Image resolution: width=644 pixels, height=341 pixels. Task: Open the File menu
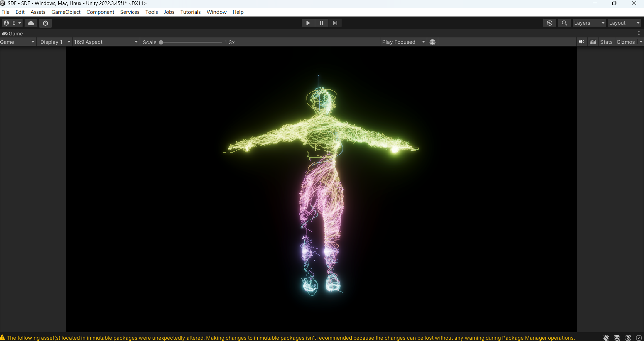(5, 12)
